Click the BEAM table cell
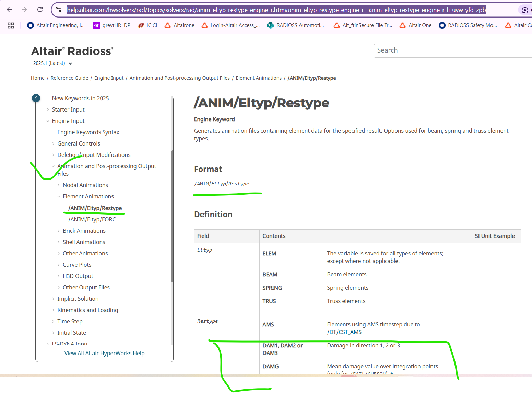The image size is (532, 393). tap(270, 274)
